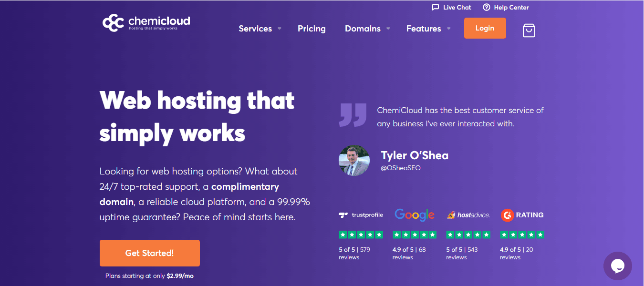644x286 pixels.
Task: Click the trustprofile logo
Action: pyautogui.click(x=361, y=215)
